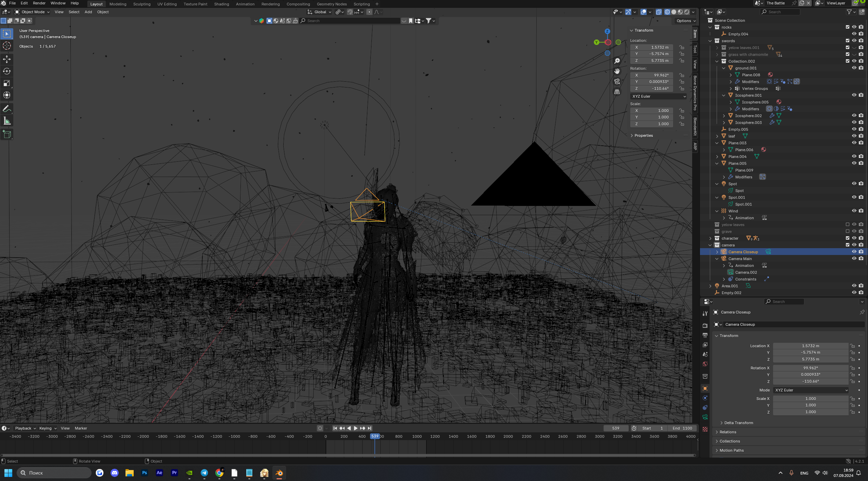The image size is (868, 481).
Task: Click the current frame field 539
Action: point(616,428)
